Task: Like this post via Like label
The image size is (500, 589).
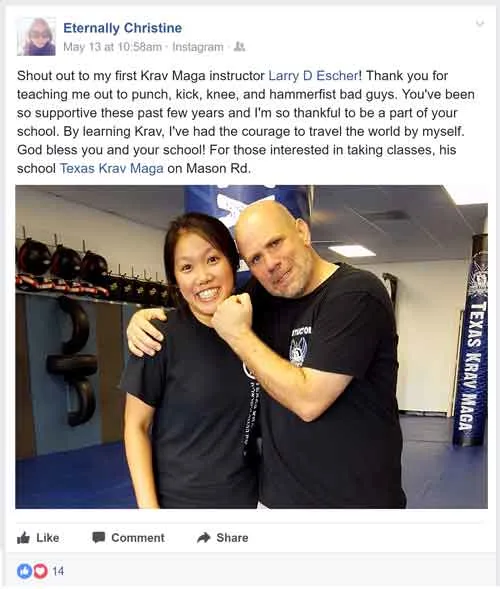Action: click(x=48, y=538)
